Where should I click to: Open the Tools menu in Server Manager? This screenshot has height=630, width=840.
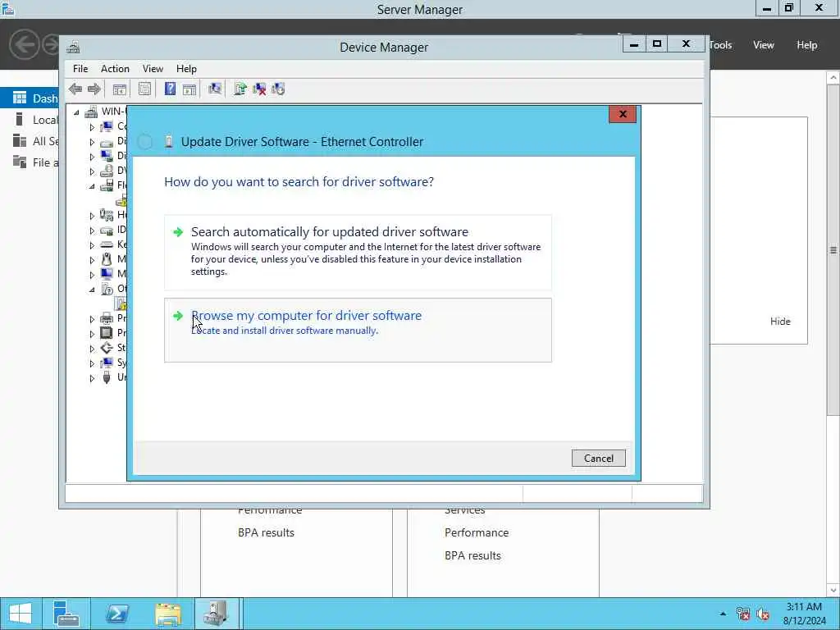pyautogui.click(x=720, y=45)
